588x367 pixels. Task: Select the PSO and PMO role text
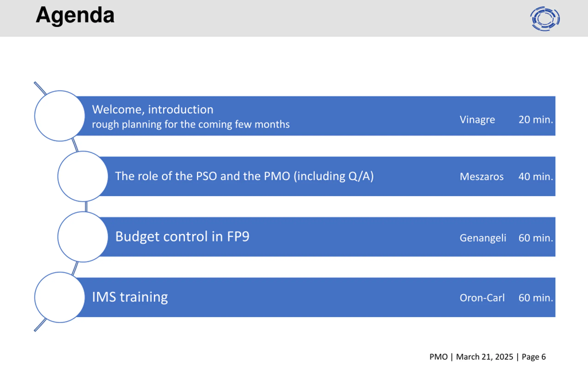pos(244,176)
